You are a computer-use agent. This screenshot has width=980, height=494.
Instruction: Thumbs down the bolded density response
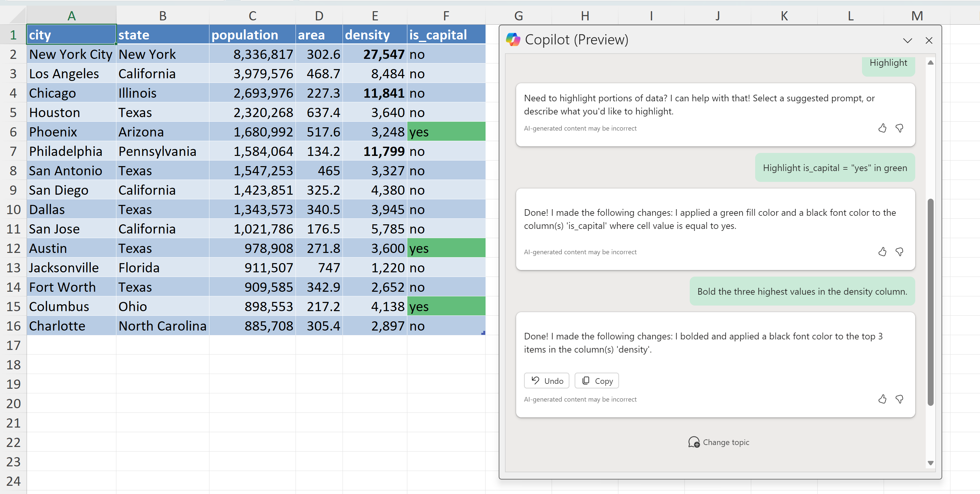pos(899,399)
